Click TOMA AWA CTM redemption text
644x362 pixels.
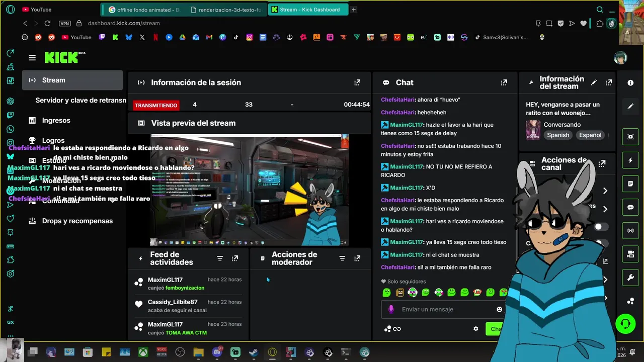click(186, 333)
